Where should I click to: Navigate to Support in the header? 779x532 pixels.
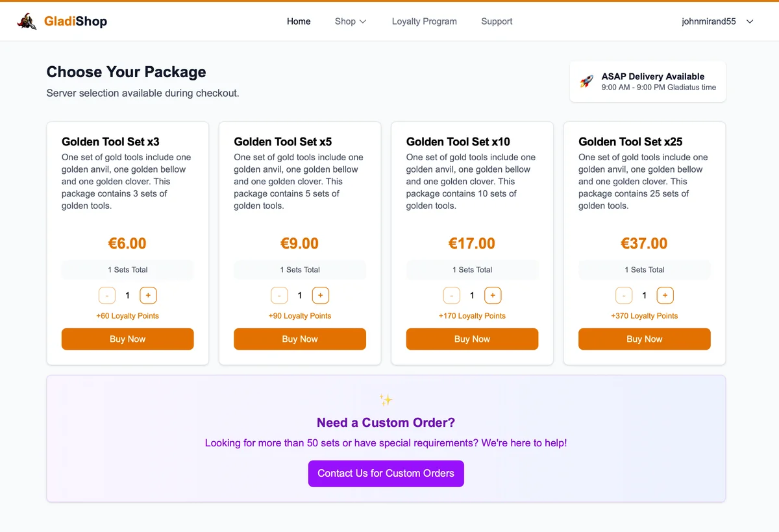497,21
